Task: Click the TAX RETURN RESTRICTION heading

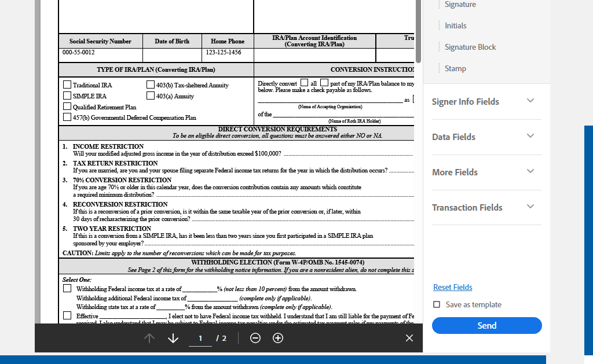Action: pyautogui.click(x=115, y=163)
